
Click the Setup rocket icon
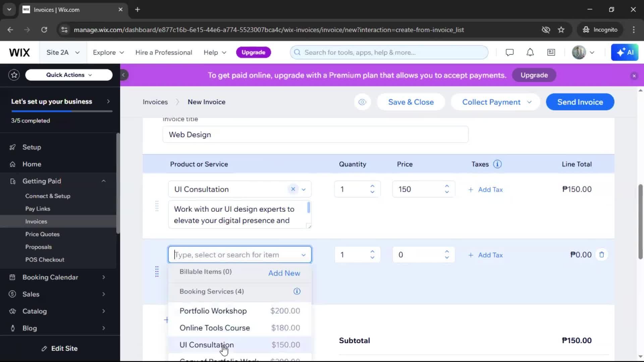[x=12, y=147]
